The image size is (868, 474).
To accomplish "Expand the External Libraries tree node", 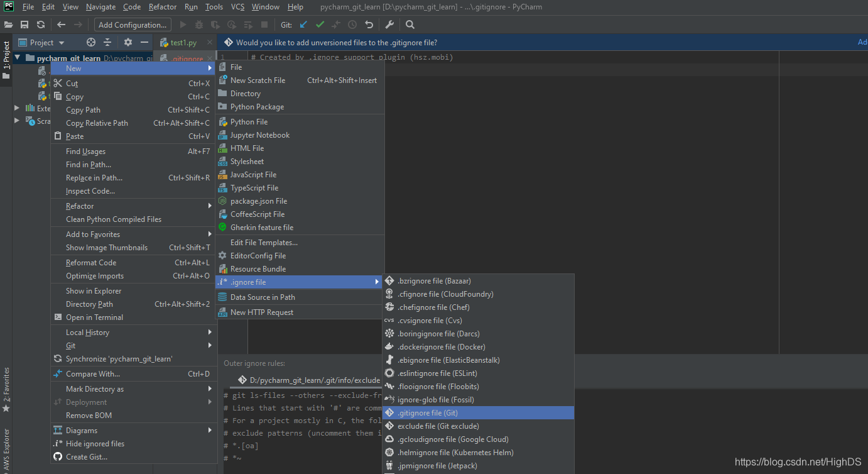I will pos(17,108).
